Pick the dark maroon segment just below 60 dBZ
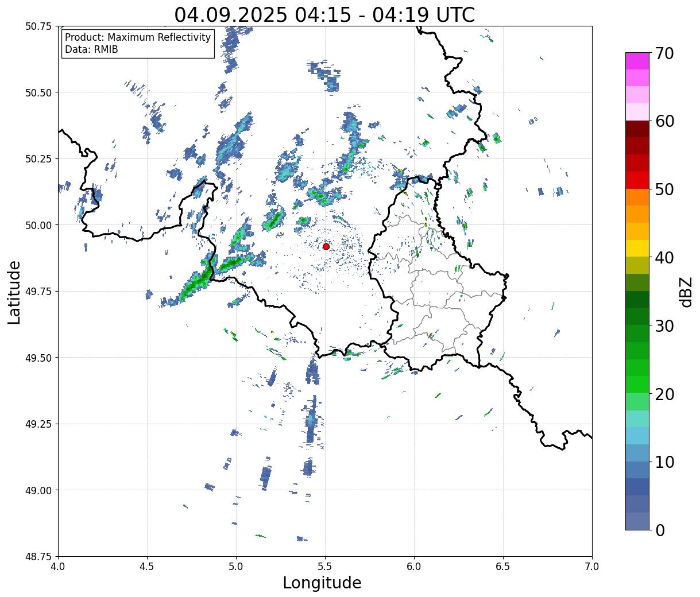700x597 pixels. click(x=637, y=129)
